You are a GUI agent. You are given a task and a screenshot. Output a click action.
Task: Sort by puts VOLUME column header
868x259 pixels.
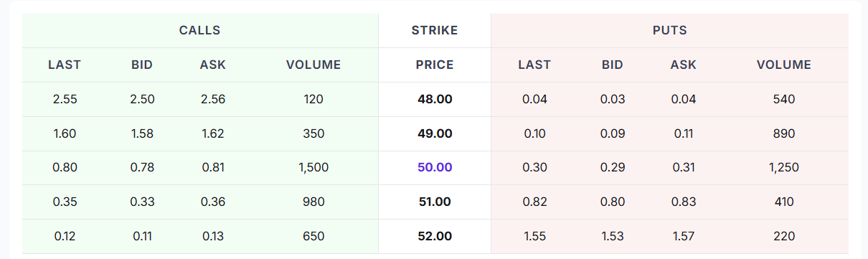click(784, 65)
